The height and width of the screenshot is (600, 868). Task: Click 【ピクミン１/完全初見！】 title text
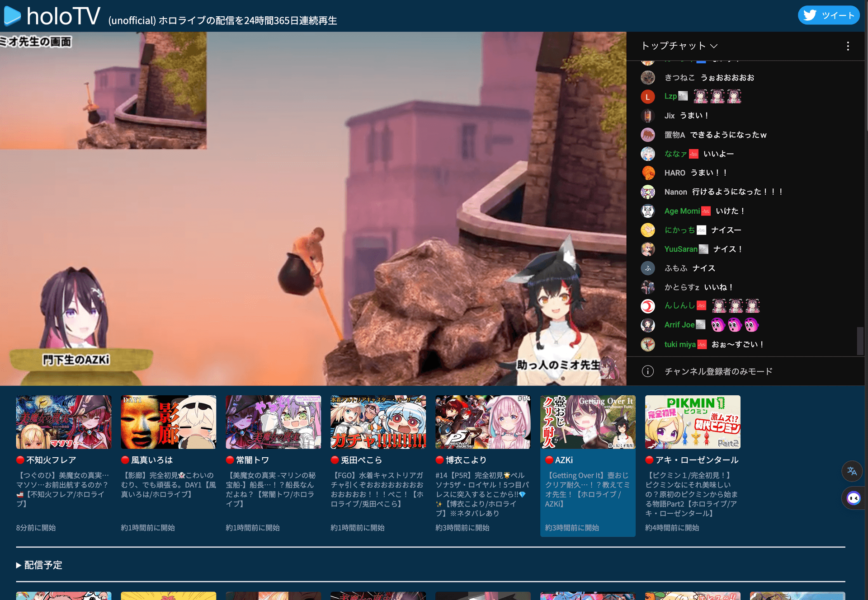(x=692, y=494)
